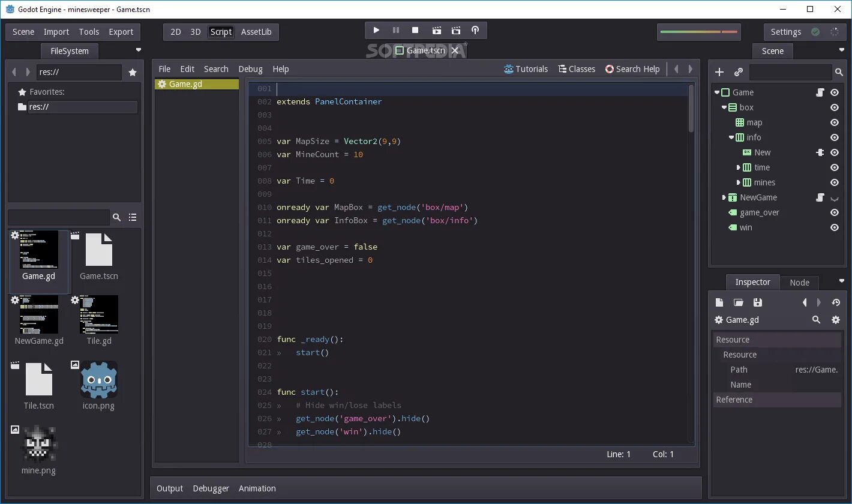Image resolution: width=852 pixels, height=504 pixels.
Task: Toggle visibility of game_over node
Action: click(835, 212)
